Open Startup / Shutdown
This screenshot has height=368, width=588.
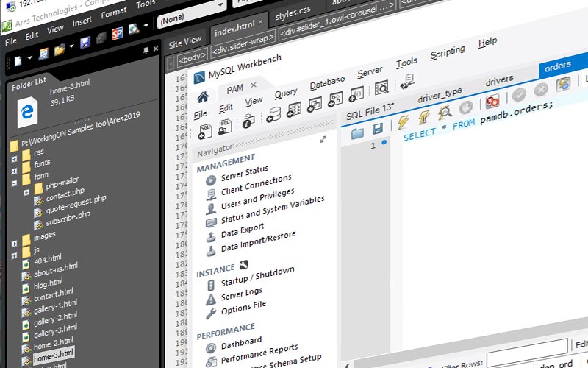point(257,277)
